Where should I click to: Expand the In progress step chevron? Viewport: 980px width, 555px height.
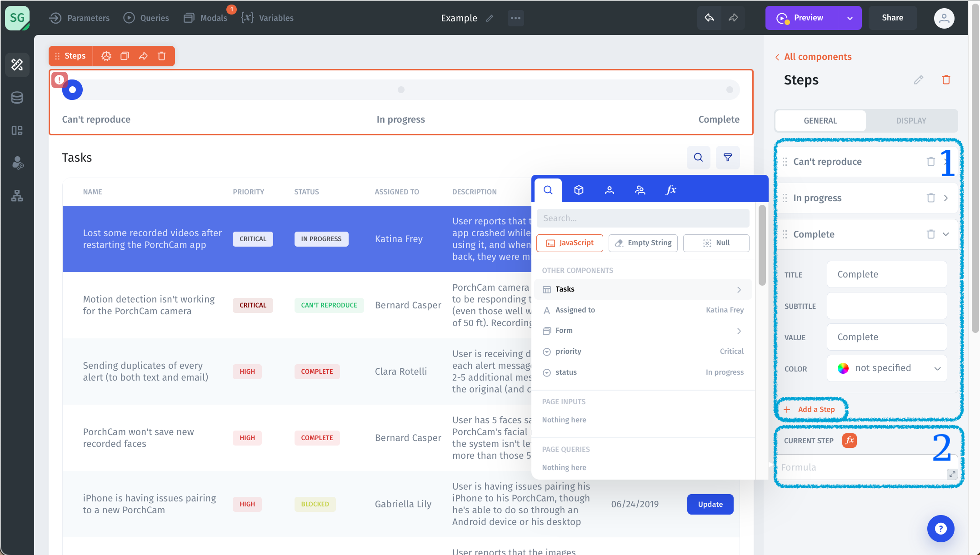[x=946, y=198]
